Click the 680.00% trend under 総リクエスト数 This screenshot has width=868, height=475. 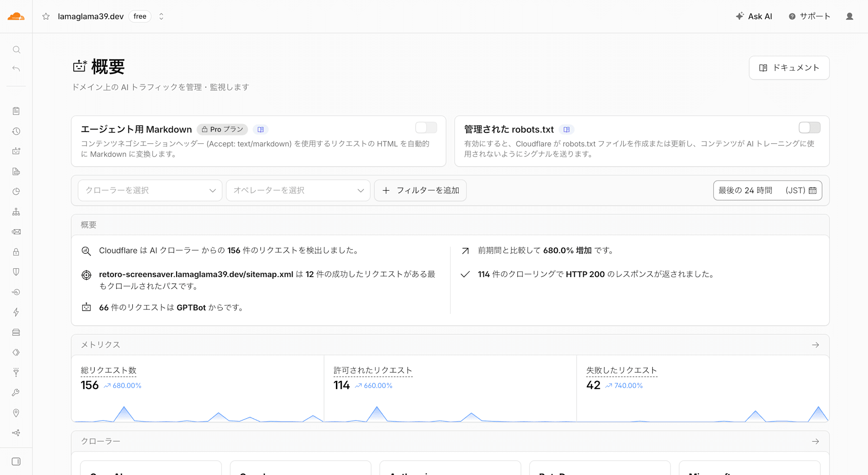[x=122, y=386]
